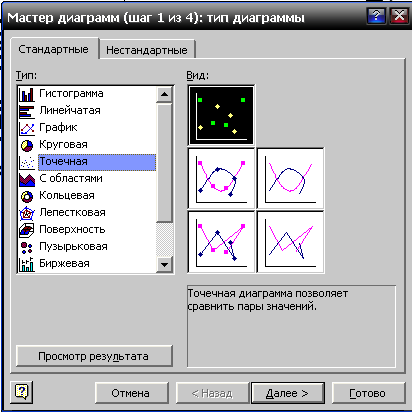Click the Точечная диаграмма description text
Viewport: 412px width, 412px height.
pos(268,300)
